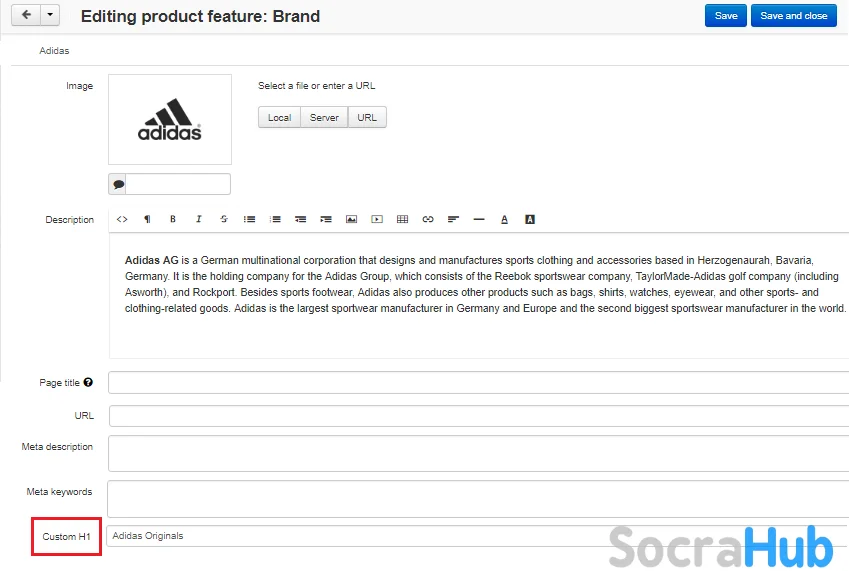The width and height of the screenshot is (849, 571).
Task: Open the text alignment options
Action: point(453,219)
